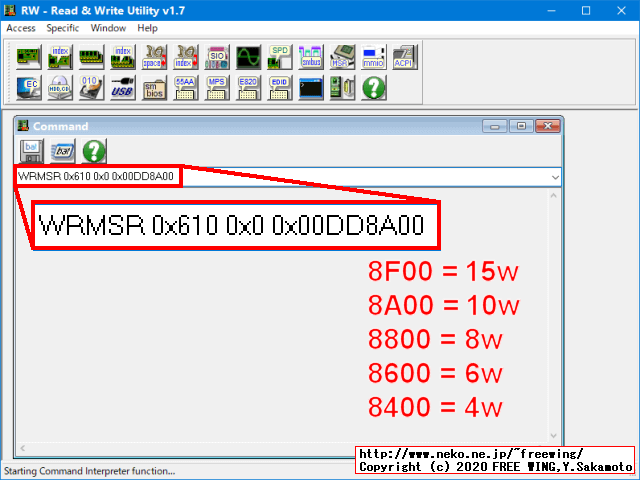The height and width of the screenshot is (480, 640).
Task: Open the ACPI tables icon
Action: [403, 57]
